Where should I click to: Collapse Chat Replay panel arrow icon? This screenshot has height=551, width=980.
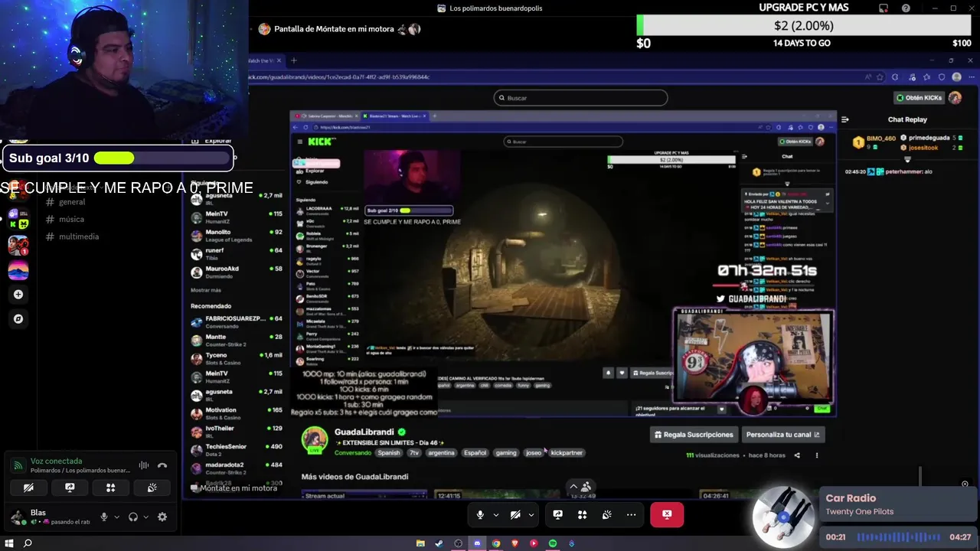844,119
